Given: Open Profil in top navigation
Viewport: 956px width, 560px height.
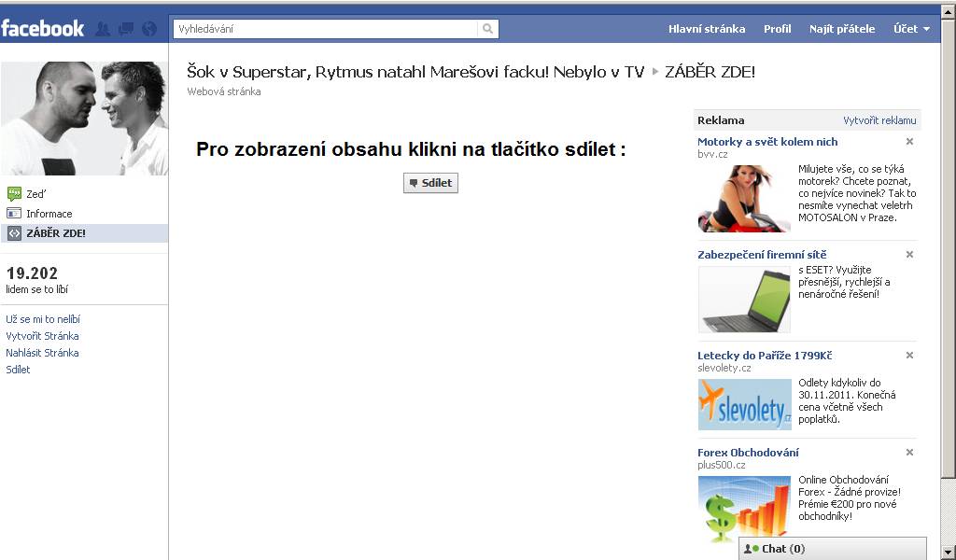Looking at the screenshot, I should tap(778, 29).
